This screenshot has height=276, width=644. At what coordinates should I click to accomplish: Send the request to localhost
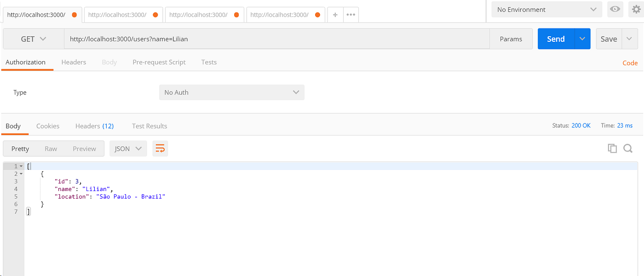pyautogui.click(x=555, y=39)
